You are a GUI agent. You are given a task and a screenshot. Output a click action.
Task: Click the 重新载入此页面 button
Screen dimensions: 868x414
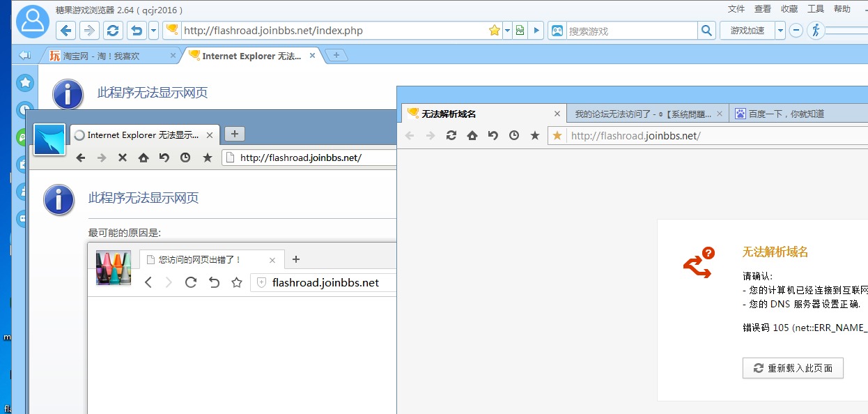[x=793, y=368]
